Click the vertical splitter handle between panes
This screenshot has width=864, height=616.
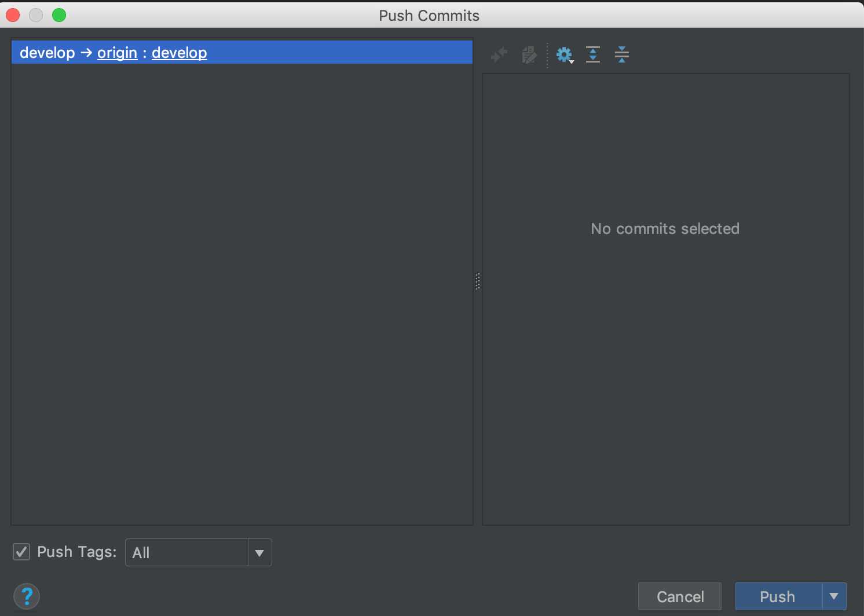point(478,281)
